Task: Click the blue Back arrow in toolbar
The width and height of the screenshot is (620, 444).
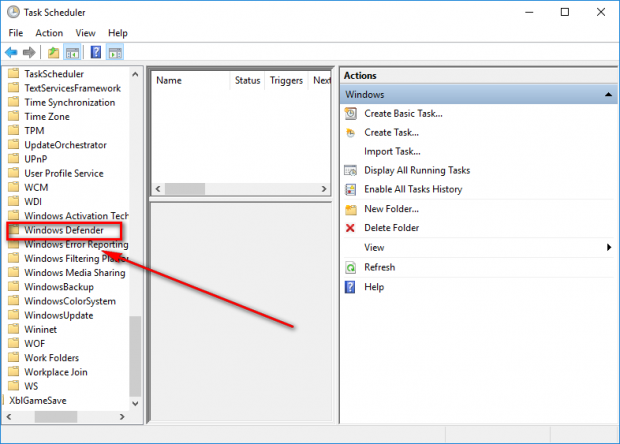Action: point(11,52)
